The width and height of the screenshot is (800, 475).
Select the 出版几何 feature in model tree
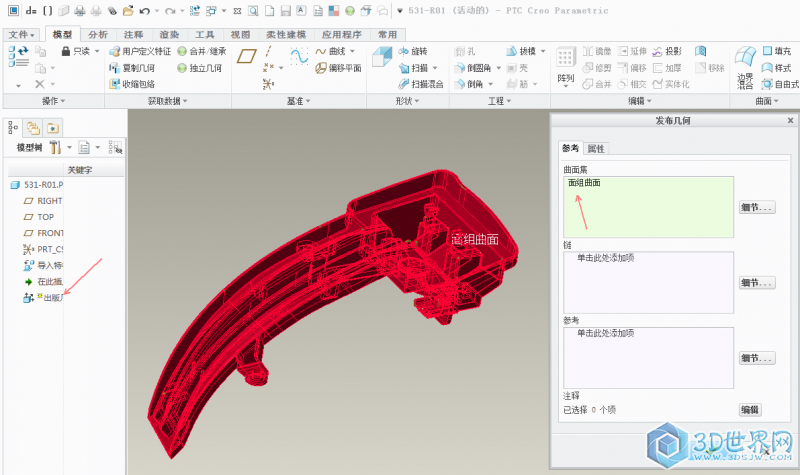tap(44, 297)
